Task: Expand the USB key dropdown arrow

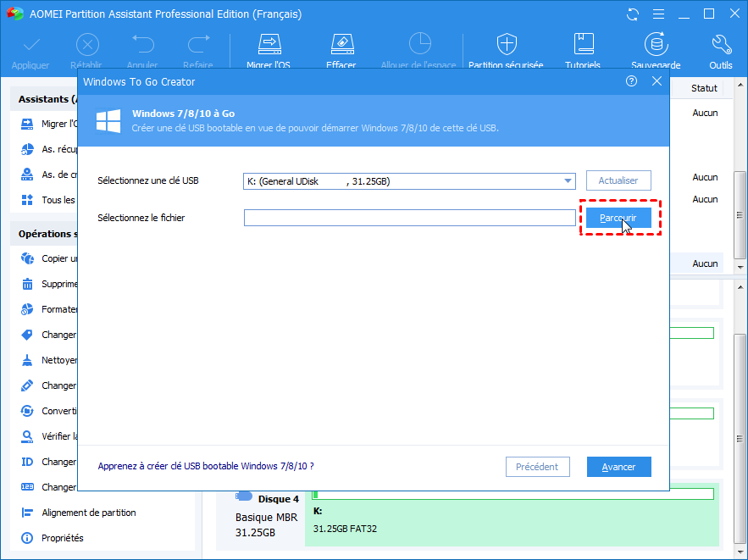Action: point(568,181)
